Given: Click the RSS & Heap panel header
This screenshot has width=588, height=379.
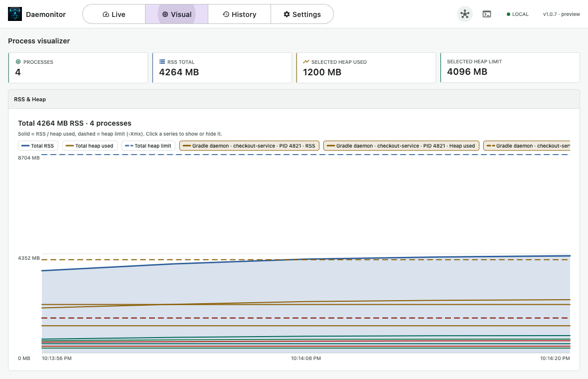Looking at the screenshot, I should pyautogui.click(x=294, y=99).
